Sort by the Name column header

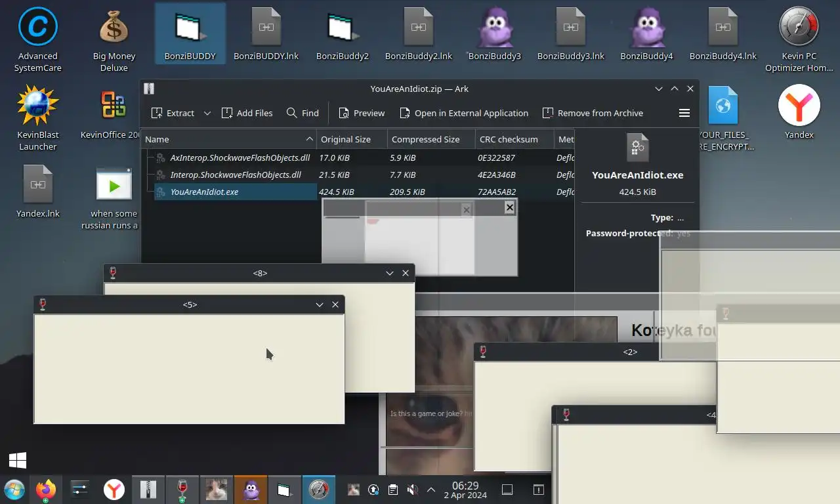point(229,139)
